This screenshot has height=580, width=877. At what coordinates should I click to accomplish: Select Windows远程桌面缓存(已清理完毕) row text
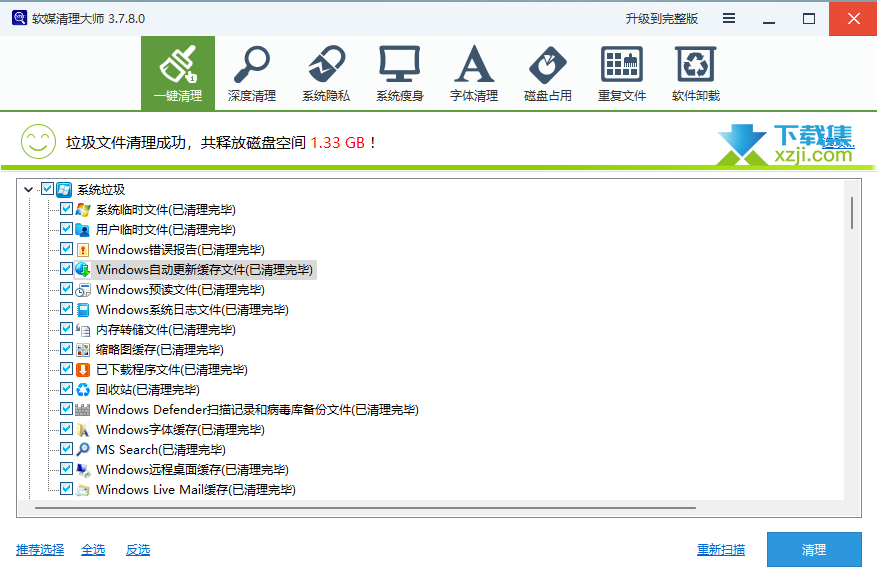pos(192,470)
